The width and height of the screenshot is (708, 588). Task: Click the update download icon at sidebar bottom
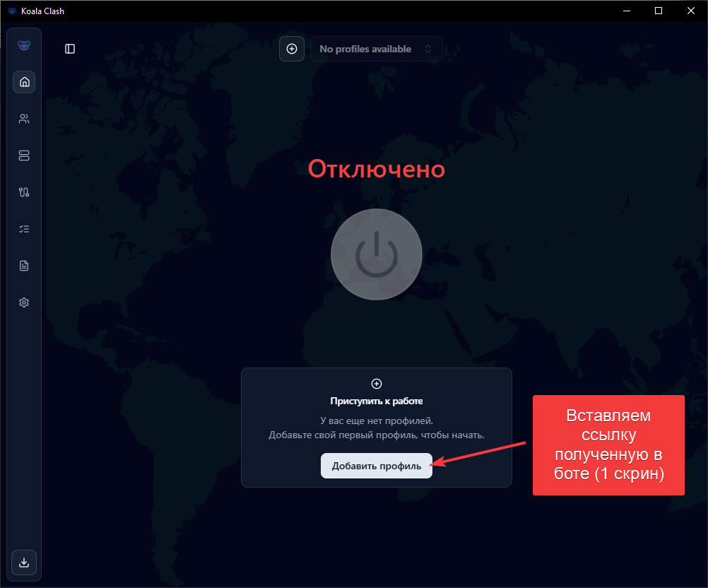tap(23, 563)
